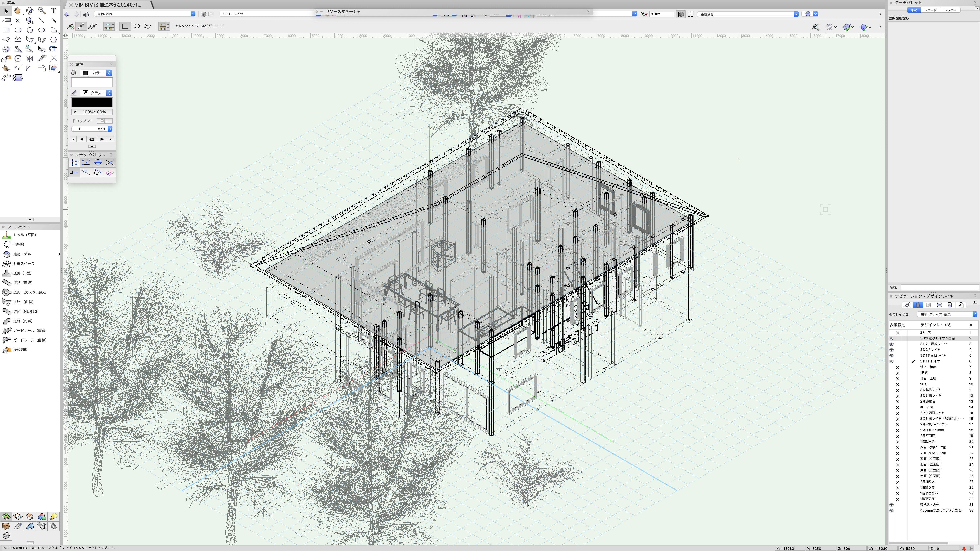The width and height of the screenshot is (980, 551).
Task: Click the black pen color swatch
Action: [x=92, y=102]
